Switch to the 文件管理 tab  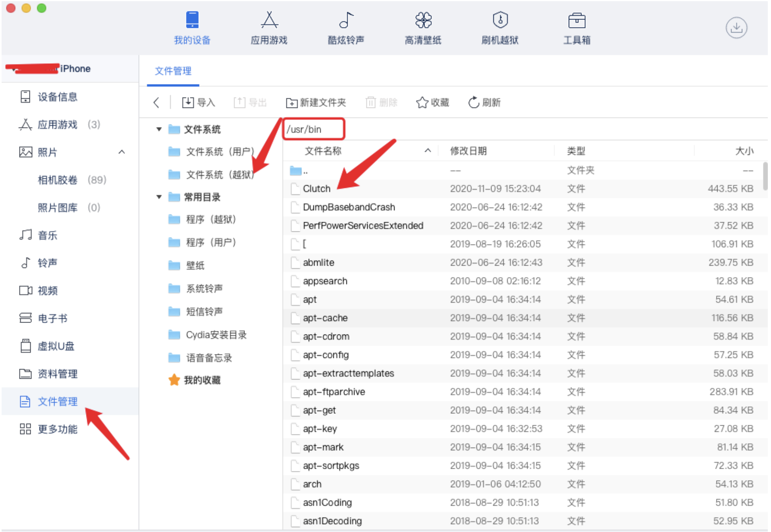[x=173, y=71]
